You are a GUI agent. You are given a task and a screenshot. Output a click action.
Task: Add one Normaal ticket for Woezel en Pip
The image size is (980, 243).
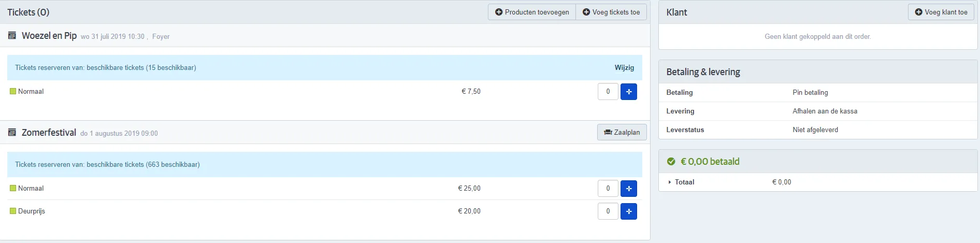pyautogui.click(x=628, y=92)
